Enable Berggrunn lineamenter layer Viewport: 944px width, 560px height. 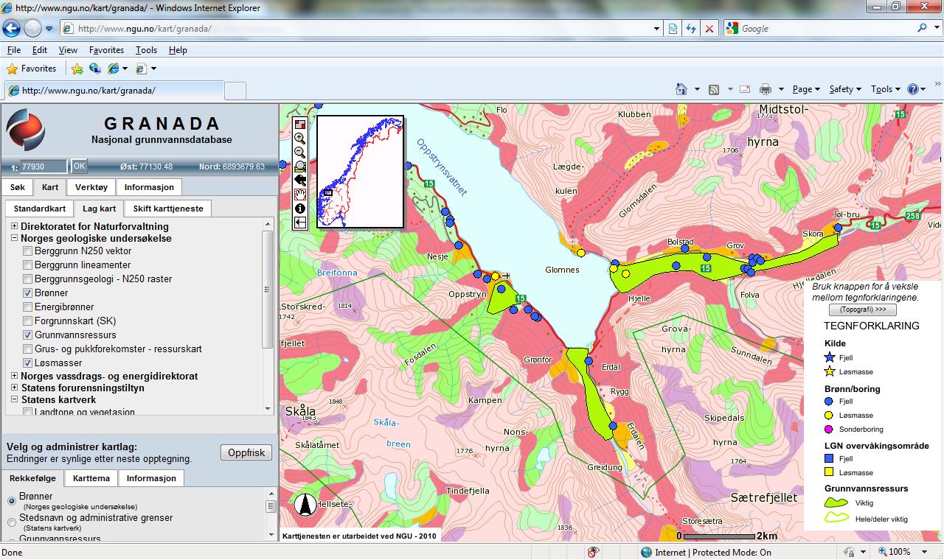28,265
